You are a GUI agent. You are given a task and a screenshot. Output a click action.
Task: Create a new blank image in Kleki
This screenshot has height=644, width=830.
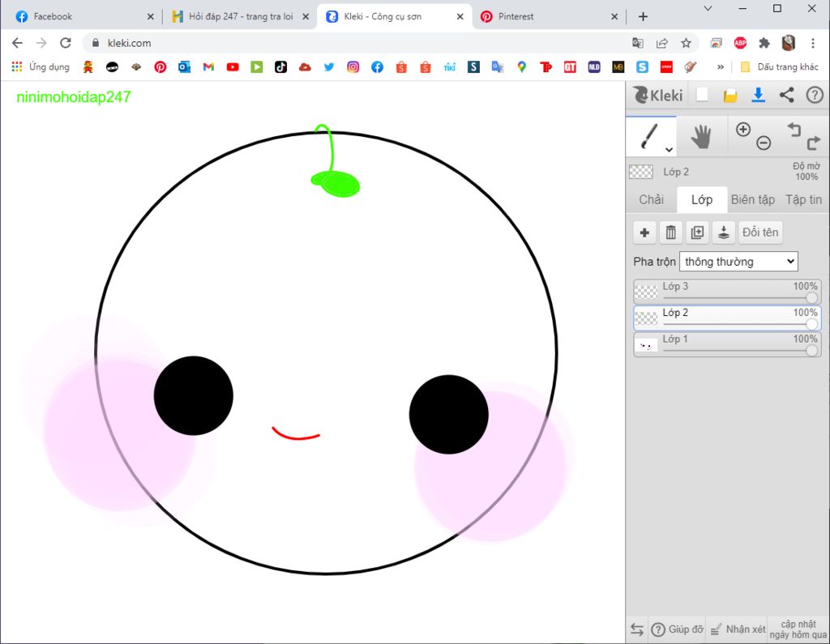click(702, 95)
